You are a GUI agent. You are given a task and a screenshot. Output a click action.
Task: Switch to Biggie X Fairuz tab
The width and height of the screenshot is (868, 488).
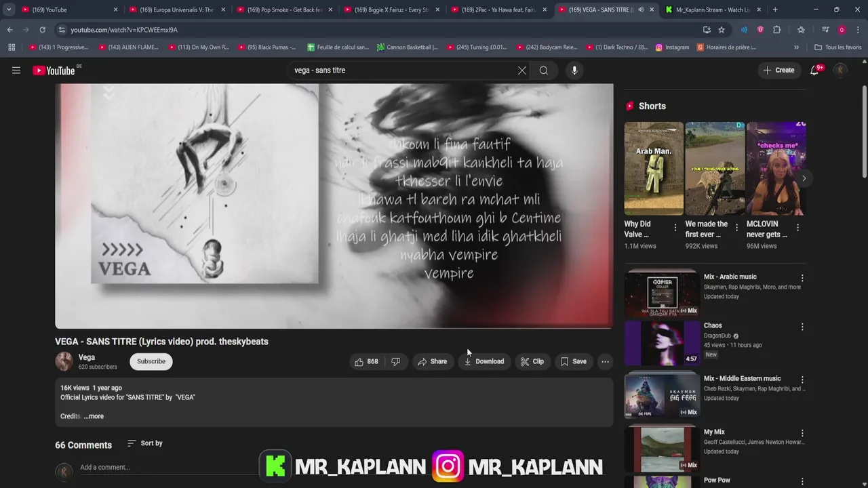coord(391,10)
